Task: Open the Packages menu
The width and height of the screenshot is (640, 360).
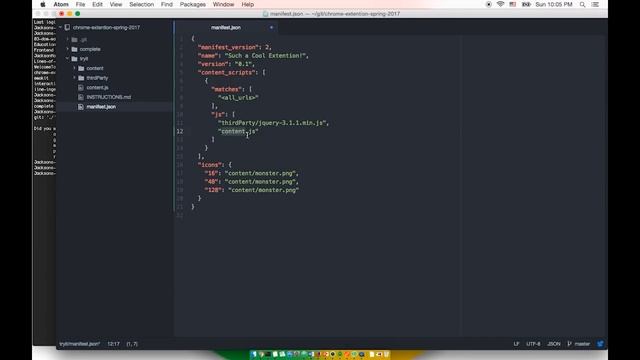Action: (193, 4)
